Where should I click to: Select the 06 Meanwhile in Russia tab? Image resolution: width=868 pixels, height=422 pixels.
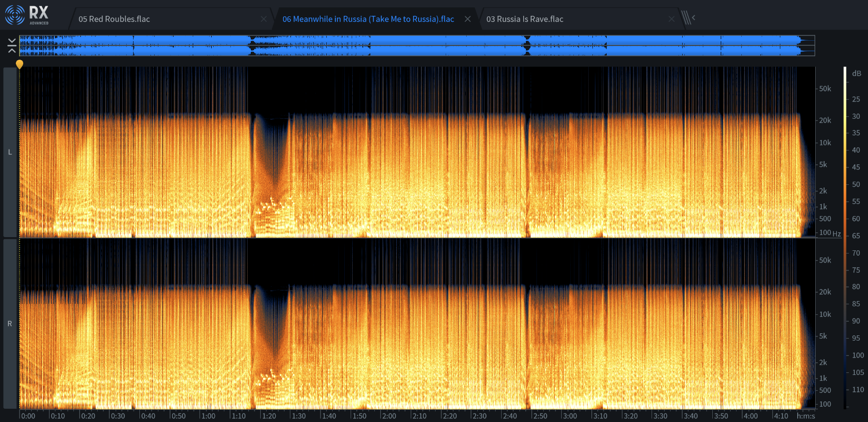coord(368,19)
